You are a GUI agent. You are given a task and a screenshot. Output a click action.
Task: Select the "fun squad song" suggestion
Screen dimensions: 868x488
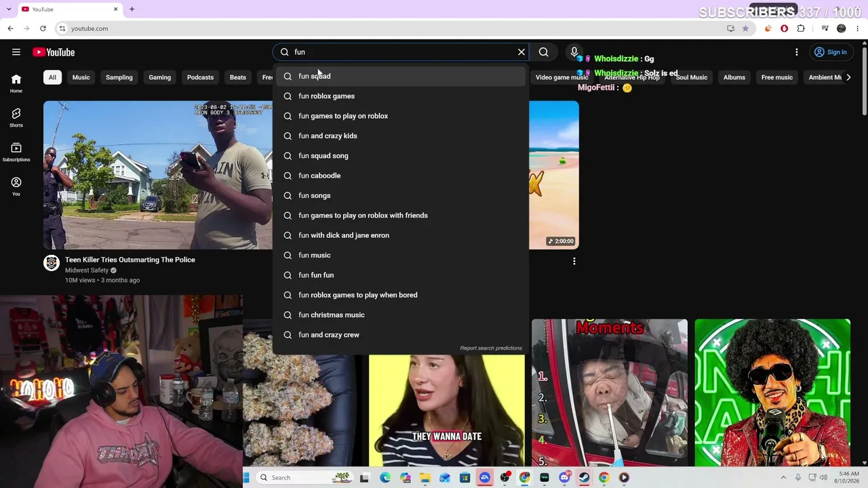(401, 156)
